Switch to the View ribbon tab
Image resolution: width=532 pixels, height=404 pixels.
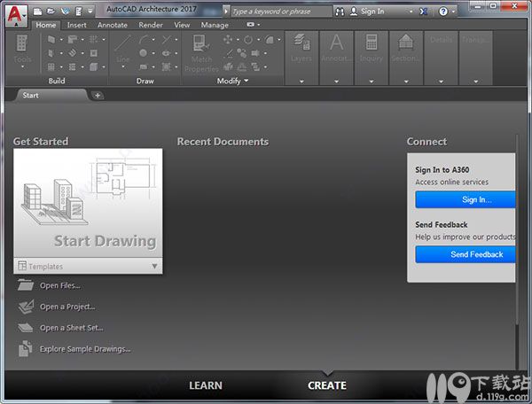(x=182, y=25)
